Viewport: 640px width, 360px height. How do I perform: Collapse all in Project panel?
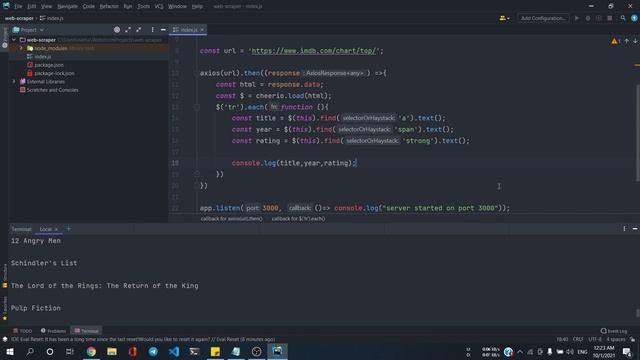pyautogui.click(x=139, y=30)
